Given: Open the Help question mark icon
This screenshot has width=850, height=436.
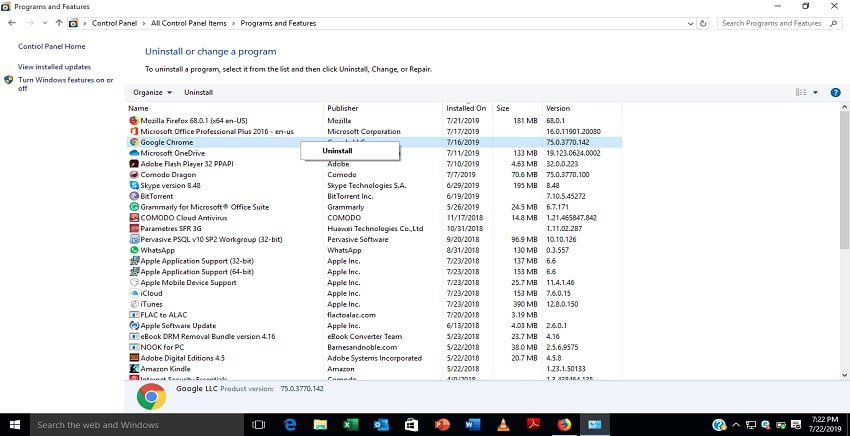Looking at the screenshot, I should click(835, 93).
